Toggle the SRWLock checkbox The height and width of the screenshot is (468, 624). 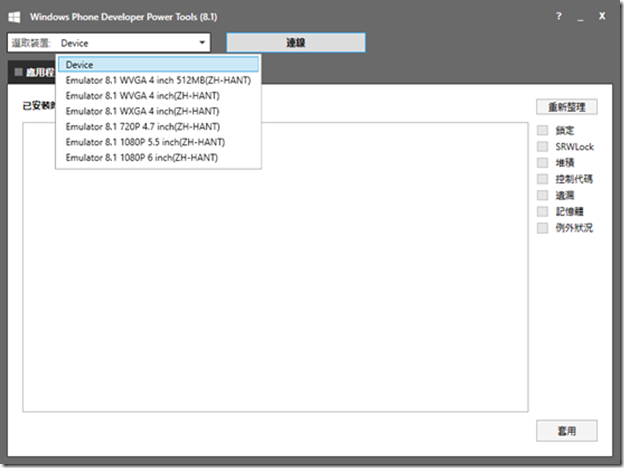(542, 146)
